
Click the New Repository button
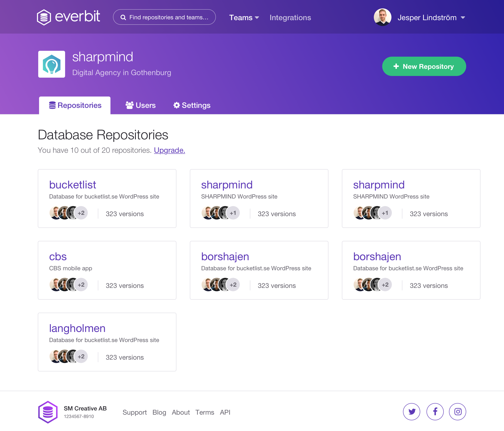tap(424, 66)
